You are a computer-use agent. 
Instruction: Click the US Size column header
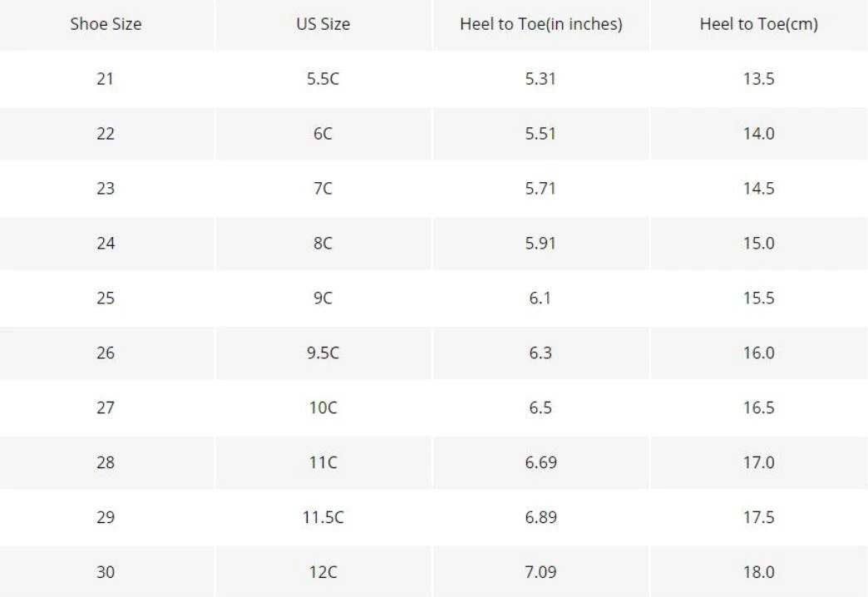[x=323, y=24]
